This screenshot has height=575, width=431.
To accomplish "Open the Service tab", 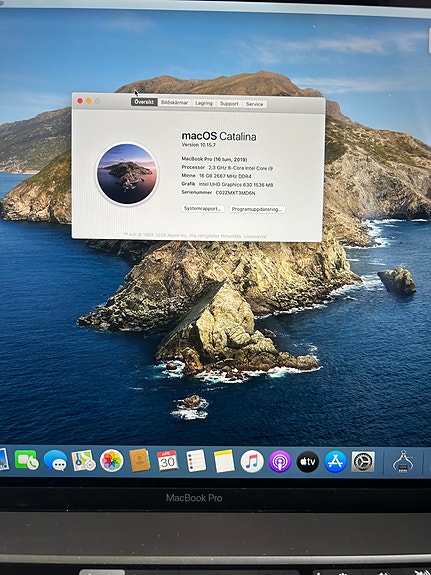I will pos(254,104).
